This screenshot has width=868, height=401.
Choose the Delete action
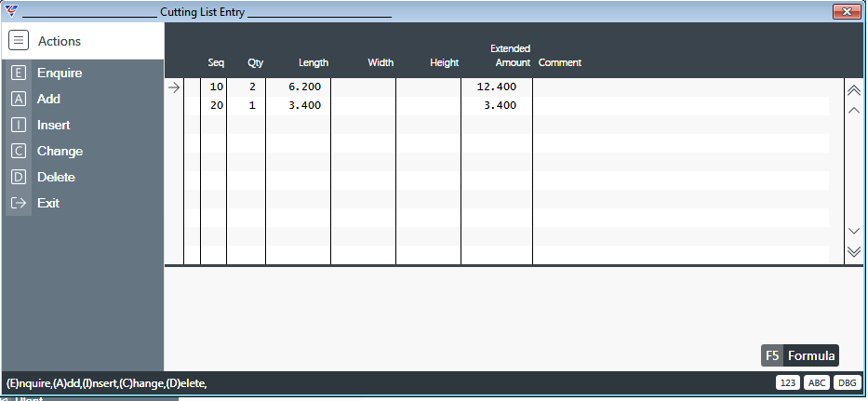[x=56, y=177]
